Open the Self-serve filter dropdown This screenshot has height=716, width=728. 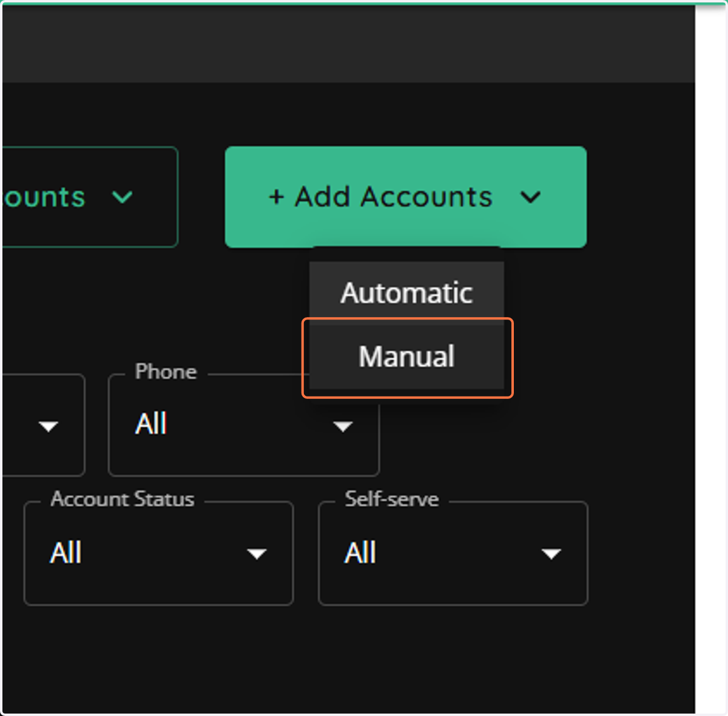pos(453,553)
